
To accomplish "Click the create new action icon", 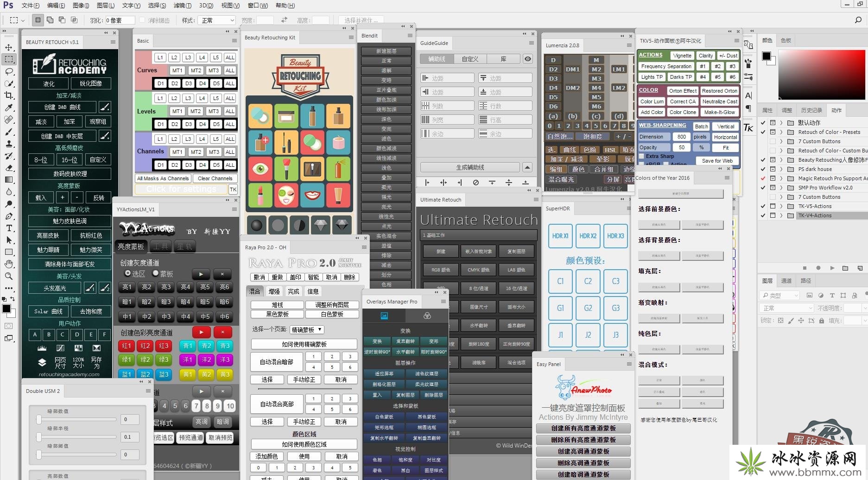I will pos(860,268).
